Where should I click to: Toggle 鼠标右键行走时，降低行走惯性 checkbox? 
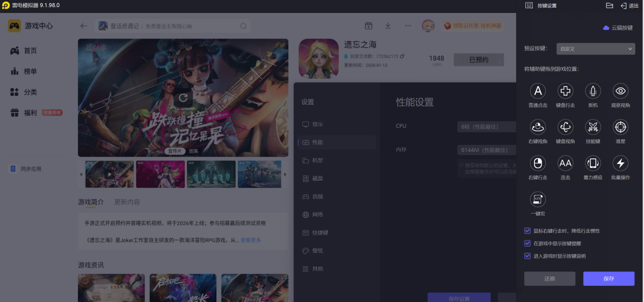(527, 231)
